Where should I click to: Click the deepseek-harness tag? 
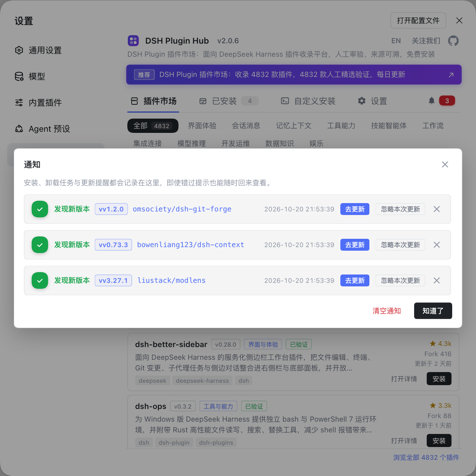click(202, 381)
